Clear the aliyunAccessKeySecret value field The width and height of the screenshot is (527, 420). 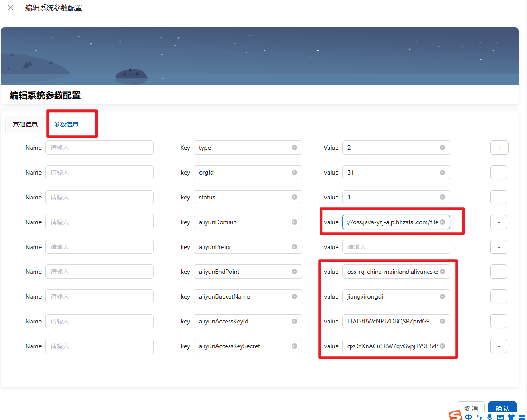click(442, 346)
